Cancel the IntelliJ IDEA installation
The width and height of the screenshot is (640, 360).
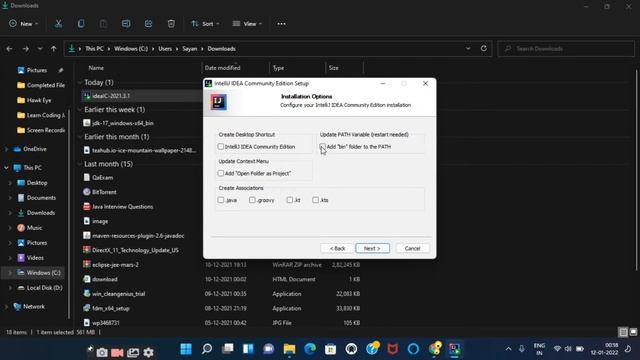(x=412, y=248)
